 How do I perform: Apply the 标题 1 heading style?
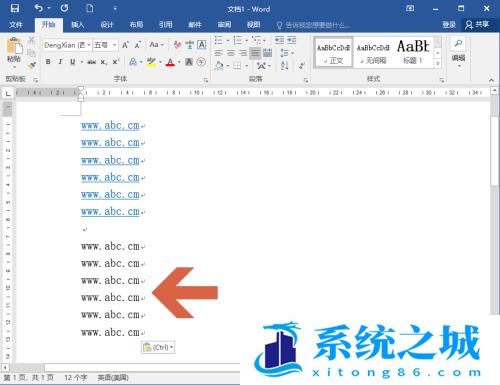413,52
